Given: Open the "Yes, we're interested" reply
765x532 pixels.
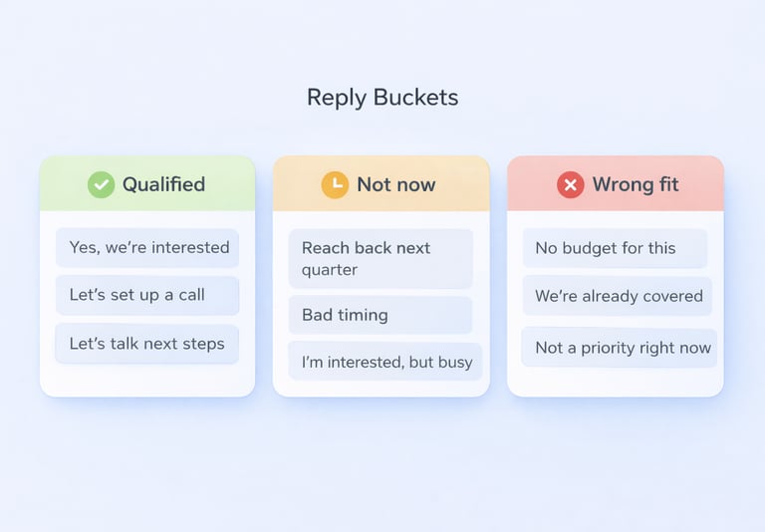Looking at the screenshot, I should point(147,248).
